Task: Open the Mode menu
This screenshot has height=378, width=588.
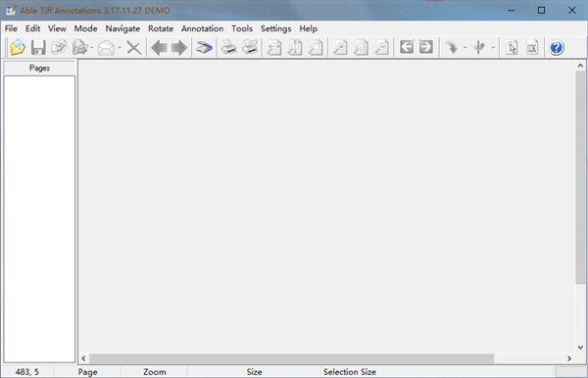Action: [85, 28]
